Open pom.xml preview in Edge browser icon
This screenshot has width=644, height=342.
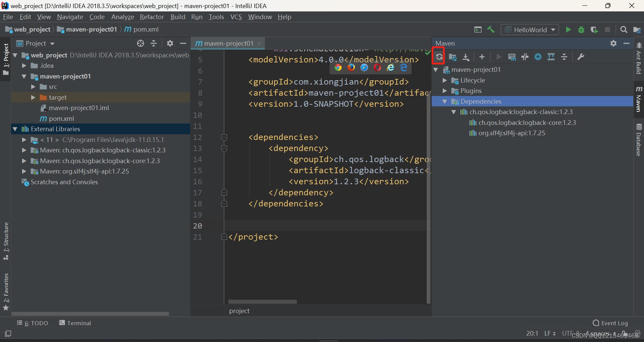pos(404,68)
